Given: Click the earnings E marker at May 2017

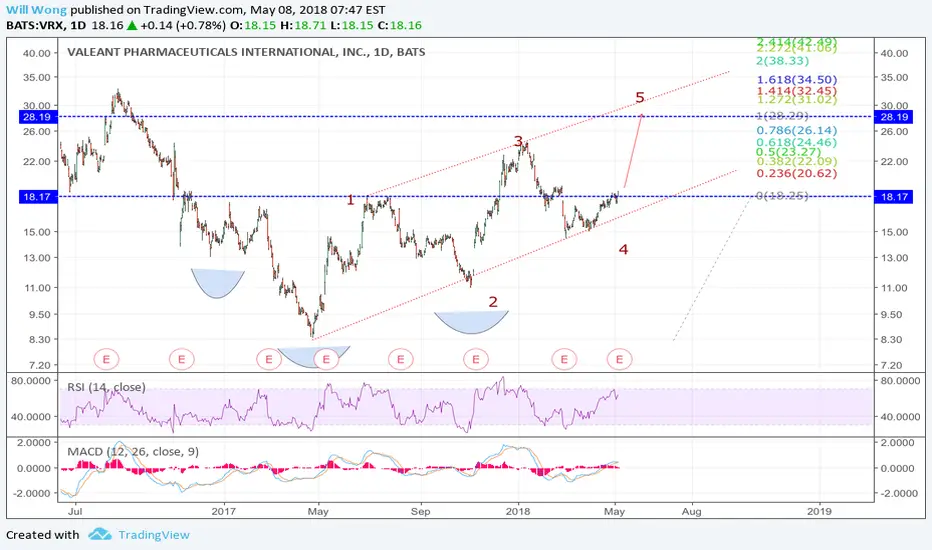Looking at the screenshot, I should click(x=326, y=359).
